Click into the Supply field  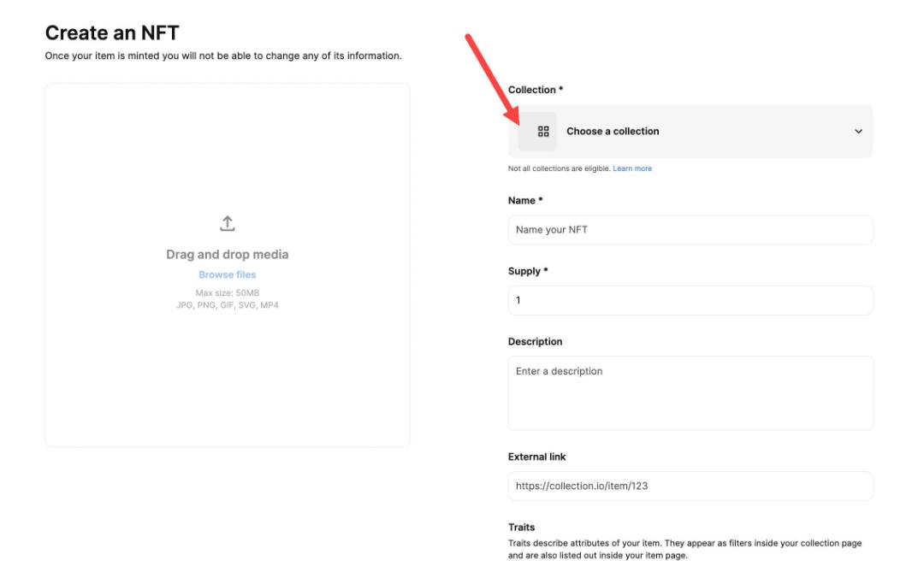point(690,300)
